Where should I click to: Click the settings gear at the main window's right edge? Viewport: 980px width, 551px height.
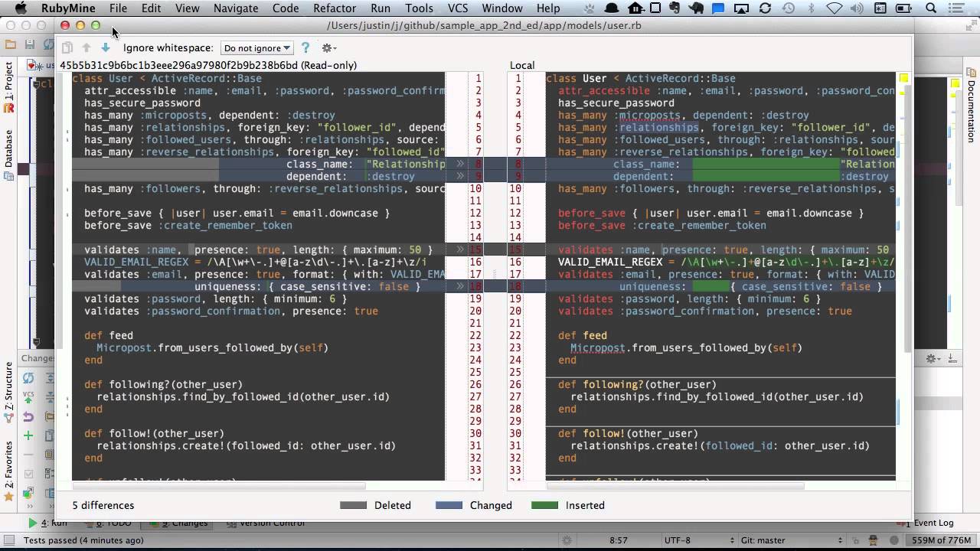[932, 358]
